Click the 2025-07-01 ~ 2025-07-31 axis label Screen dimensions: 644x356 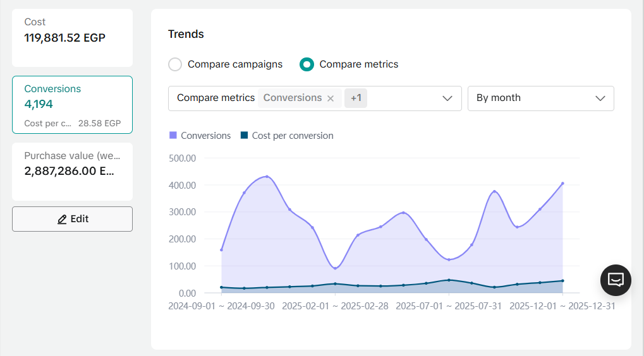tap(449, 306)
